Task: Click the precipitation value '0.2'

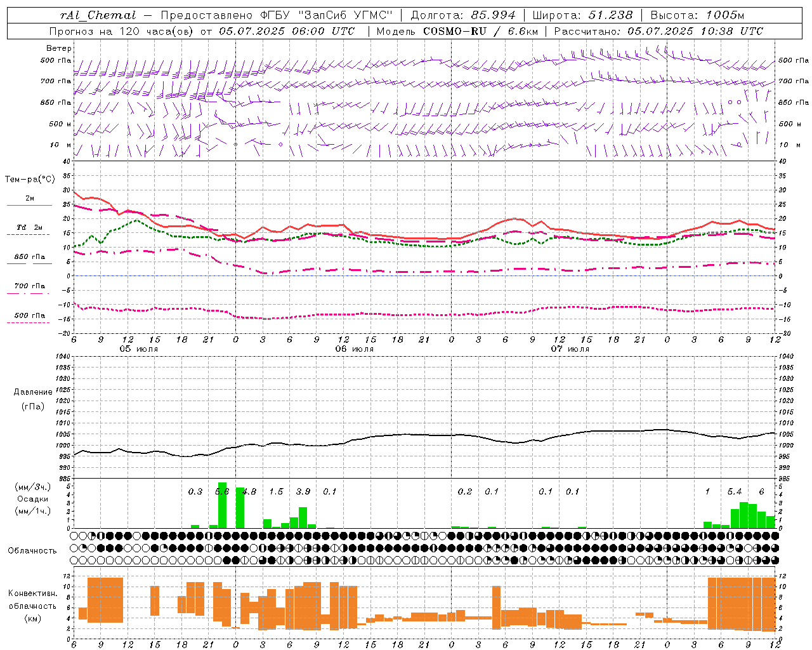Action: [465, 491]
